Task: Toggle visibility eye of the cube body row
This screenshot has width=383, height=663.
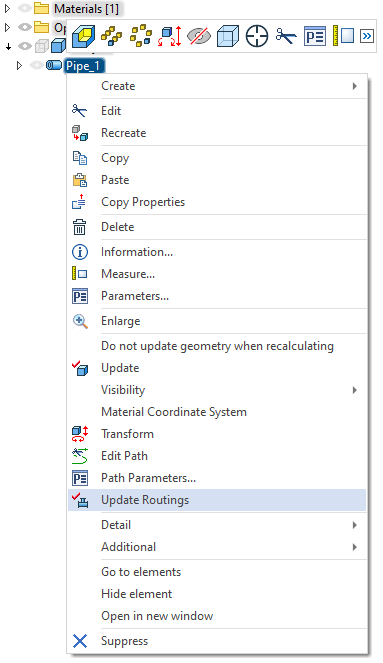Action: 25,46
